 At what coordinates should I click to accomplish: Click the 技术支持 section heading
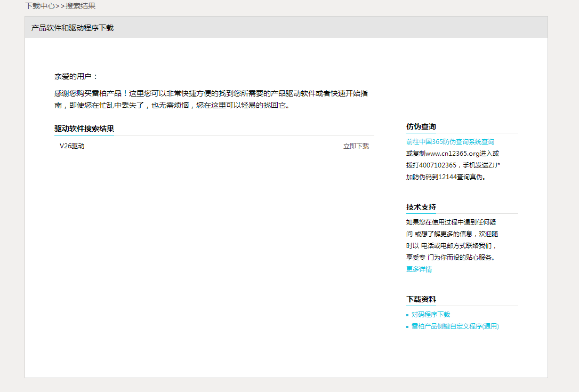point(421,207)
